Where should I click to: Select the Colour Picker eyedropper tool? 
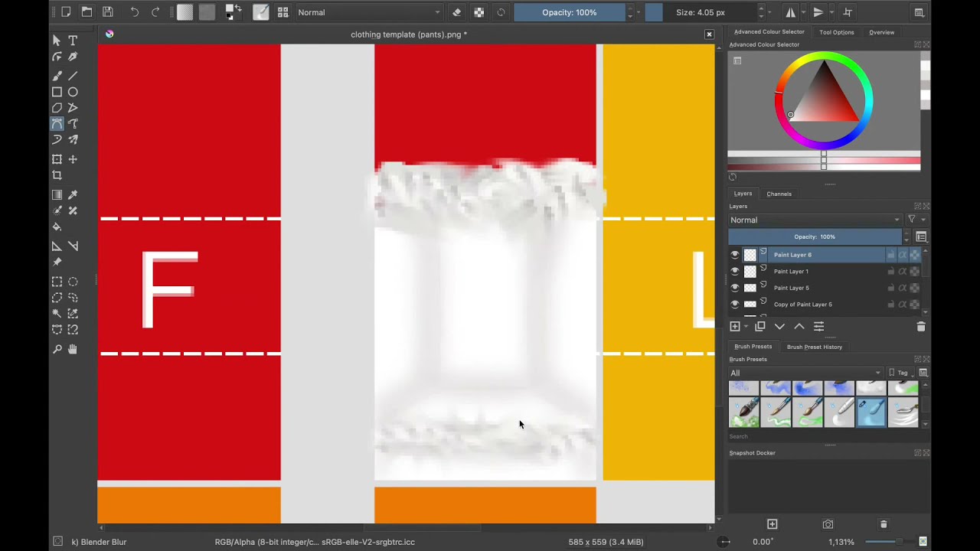pos(73,195)
